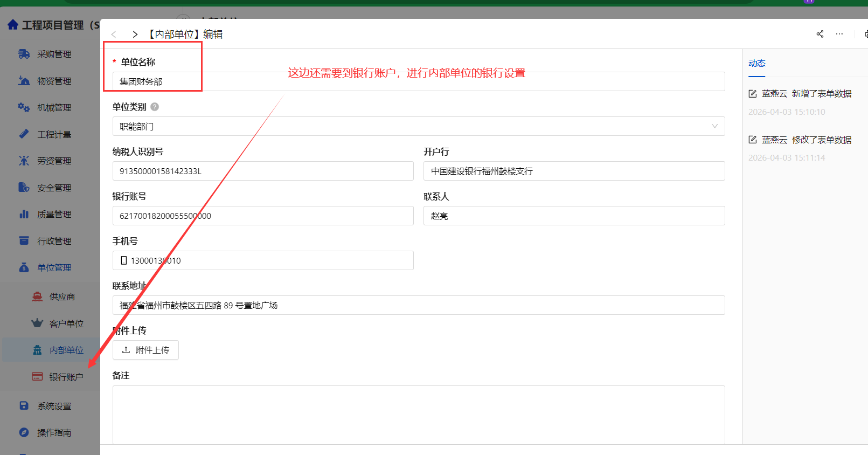Click timestamp 2026-04-03 15:11:14
The image size is (868, 455).
tap(787, 158)
